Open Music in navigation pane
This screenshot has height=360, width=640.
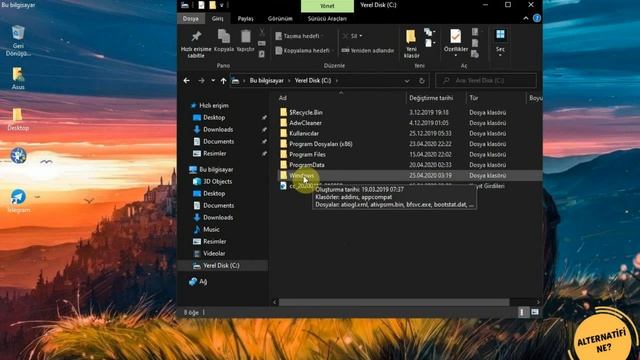click(211, 229)
